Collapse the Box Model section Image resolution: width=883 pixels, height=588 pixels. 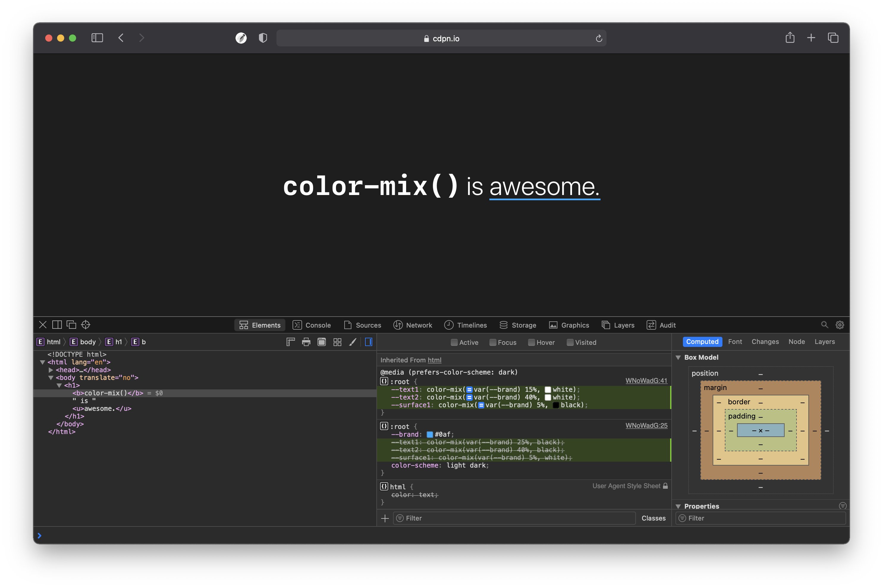[678, 357]
